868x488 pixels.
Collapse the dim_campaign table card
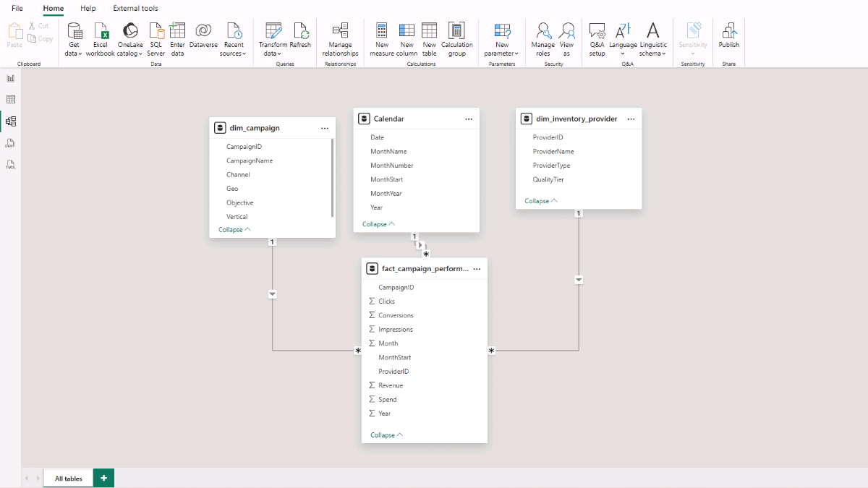(x=234, y=229)
